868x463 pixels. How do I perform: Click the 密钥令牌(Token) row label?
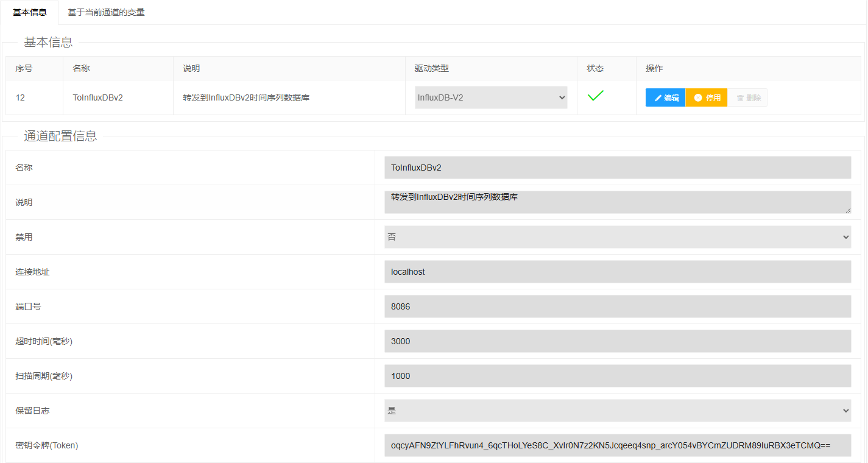[x=47, y=445]
